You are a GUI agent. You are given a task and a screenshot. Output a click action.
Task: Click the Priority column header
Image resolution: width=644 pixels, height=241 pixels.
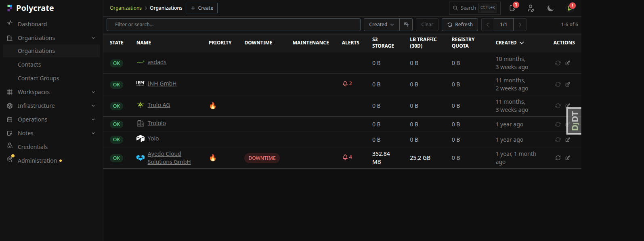point(220,43)
